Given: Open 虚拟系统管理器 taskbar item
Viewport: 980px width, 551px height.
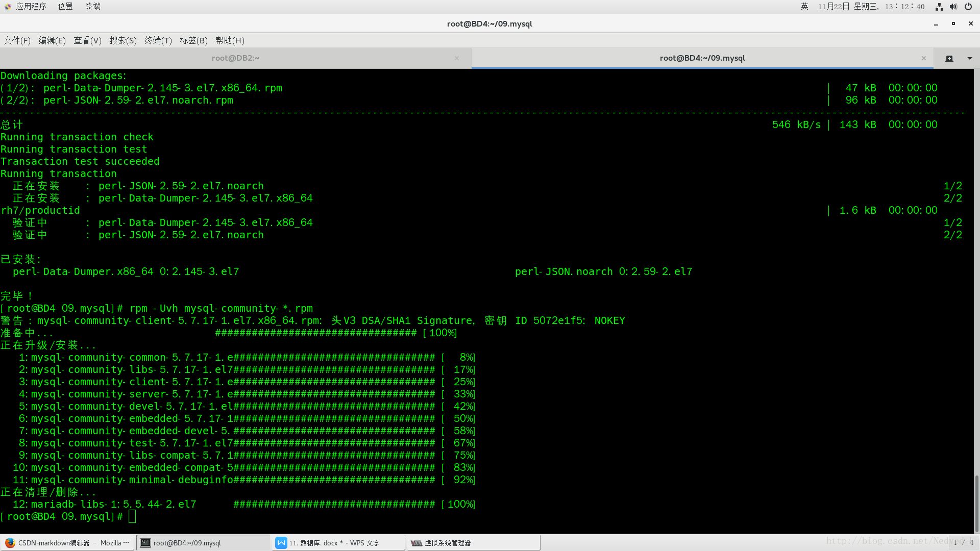Looking at the screenshot, I should [x=473, y=543].
